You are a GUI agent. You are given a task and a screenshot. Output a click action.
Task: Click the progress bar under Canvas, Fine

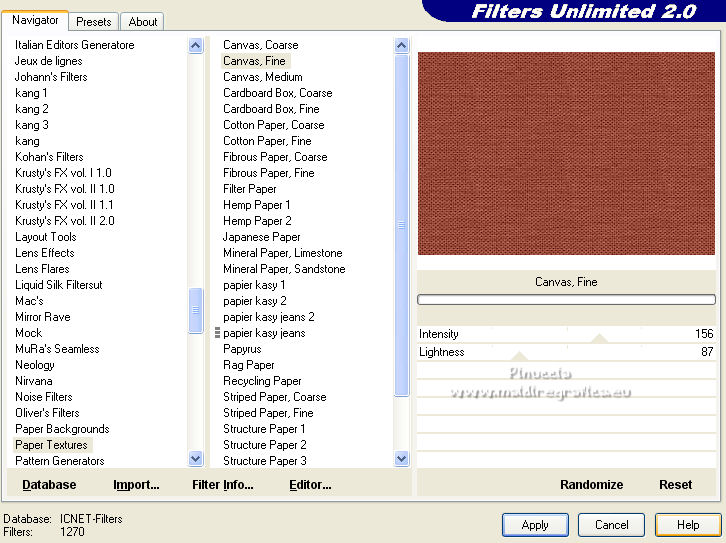(x=566, y=300)
